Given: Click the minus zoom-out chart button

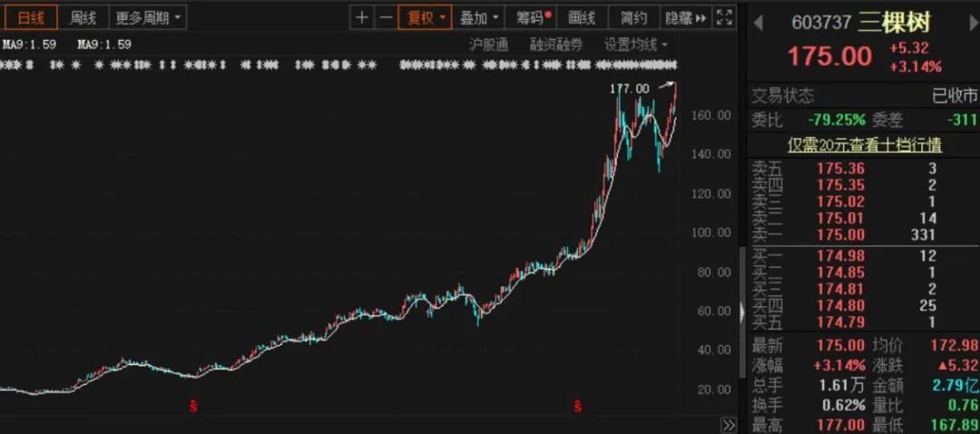Looking at the screenshot, I should coord(387,18).
